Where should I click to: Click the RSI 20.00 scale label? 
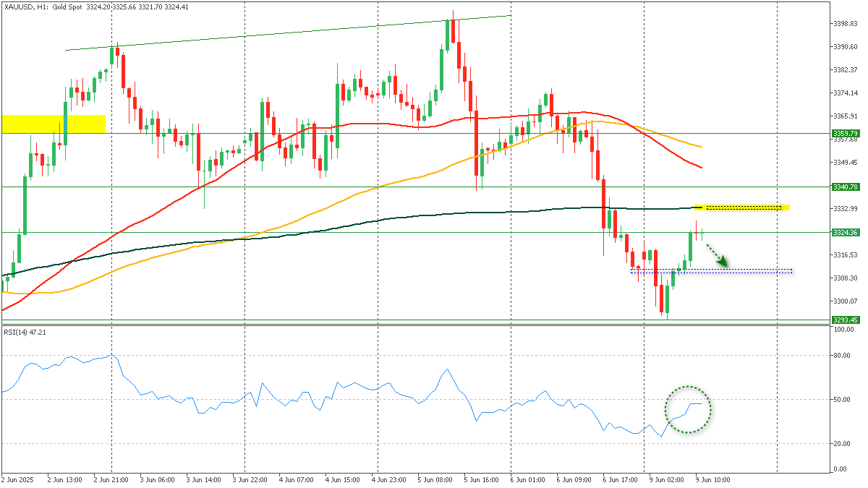(x=843, y=443)
